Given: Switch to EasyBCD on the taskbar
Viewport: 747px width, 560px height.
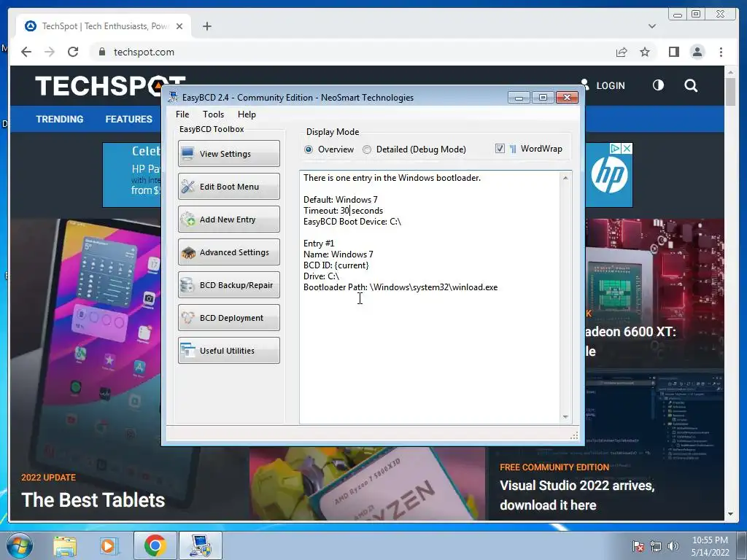Looking at the screenshot, I should 200,545.
